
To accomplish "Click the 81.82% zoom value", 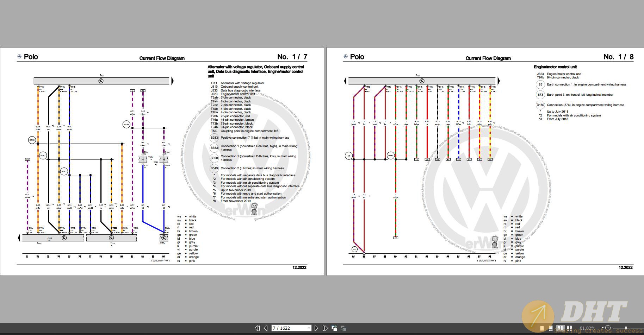I will (588, 328).
